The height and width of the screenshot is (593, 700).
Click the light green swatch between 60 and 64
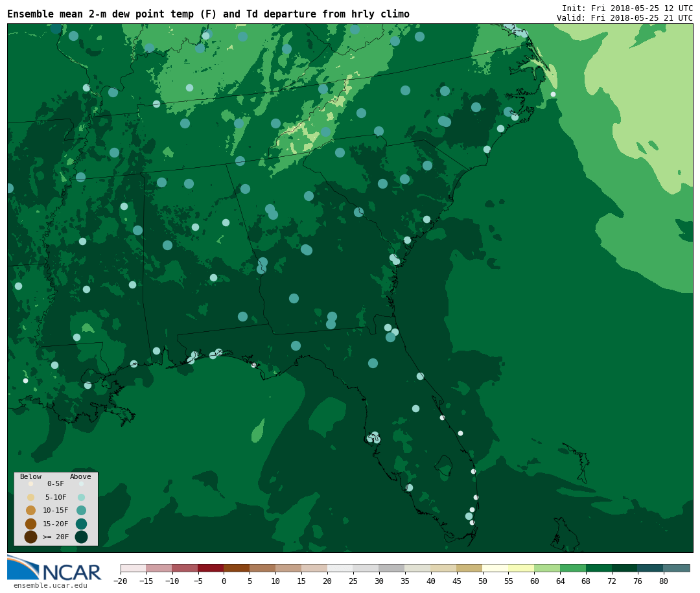[x=547, y=568]
